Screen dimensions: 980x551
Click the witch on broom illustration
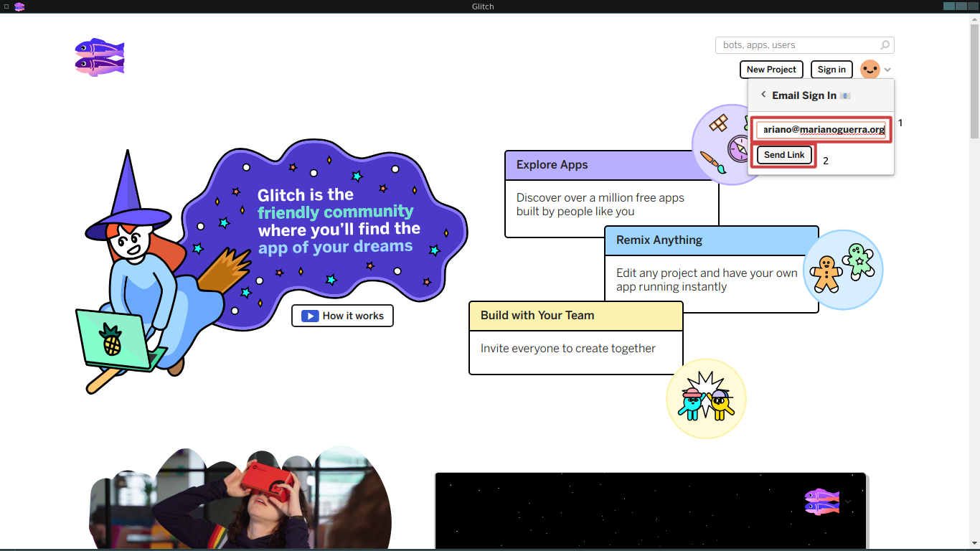164,273
